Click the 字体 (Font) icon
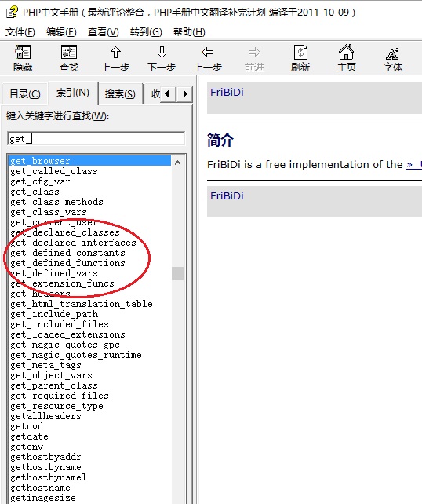 pos(392,58)
